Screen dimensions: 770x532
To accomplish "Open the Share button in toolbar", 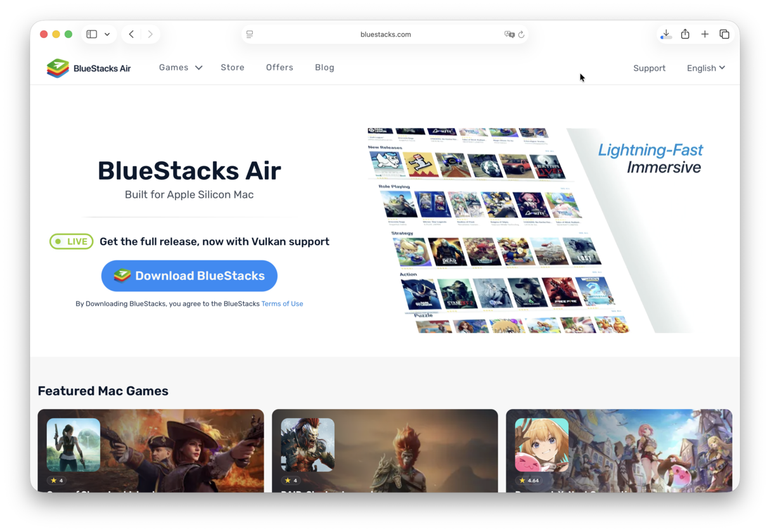I will pos(685,34).
